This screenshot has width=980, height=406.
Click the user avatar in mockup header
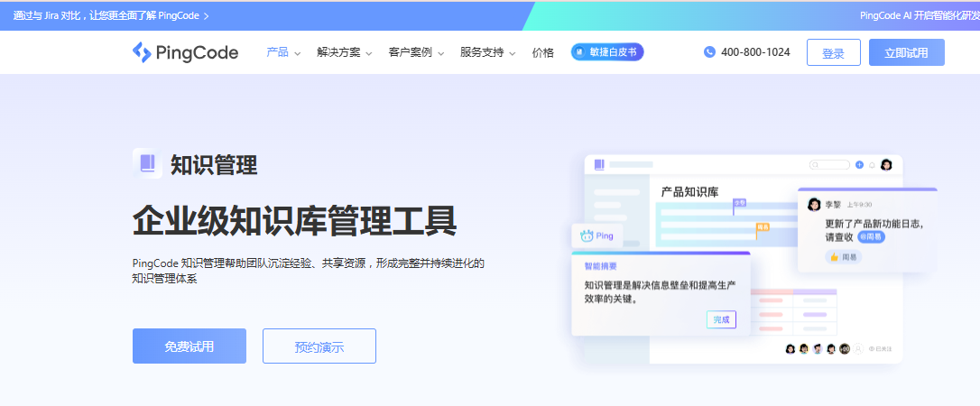tap(885, 165)
